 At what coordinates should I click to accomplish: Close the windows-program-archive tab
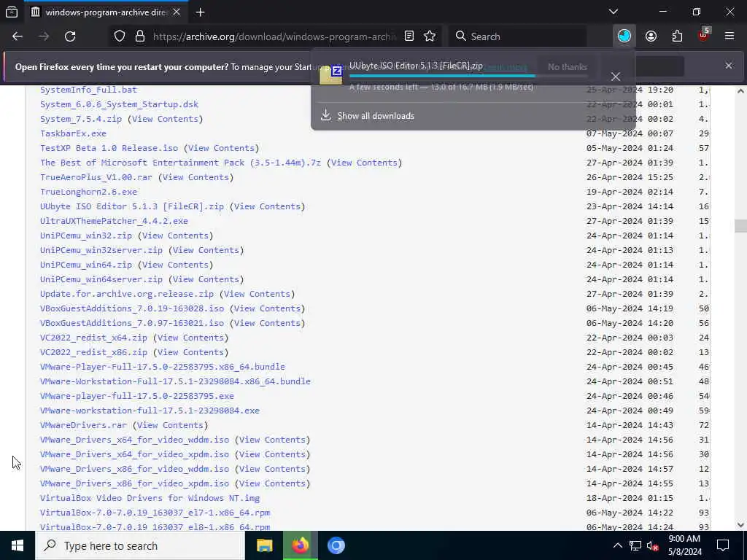click(177, 12)
